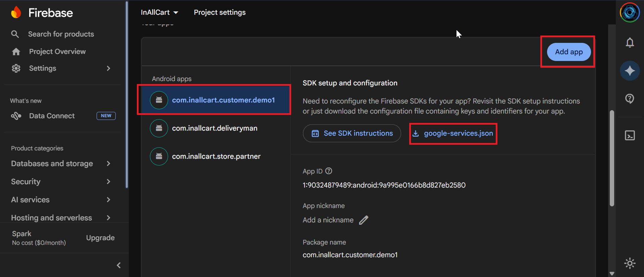Click the Firebase flame logo
644x277 pixels.
16,12
